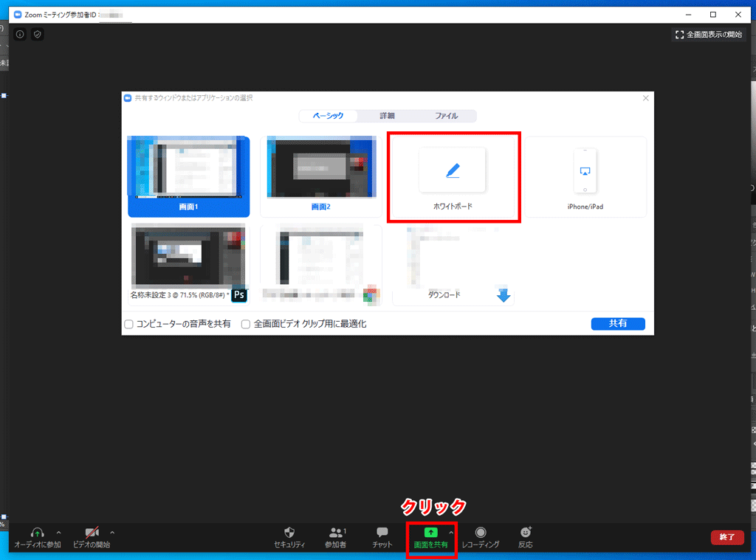
Task: Start recording with the Recording icon
Action: (481, 532)
